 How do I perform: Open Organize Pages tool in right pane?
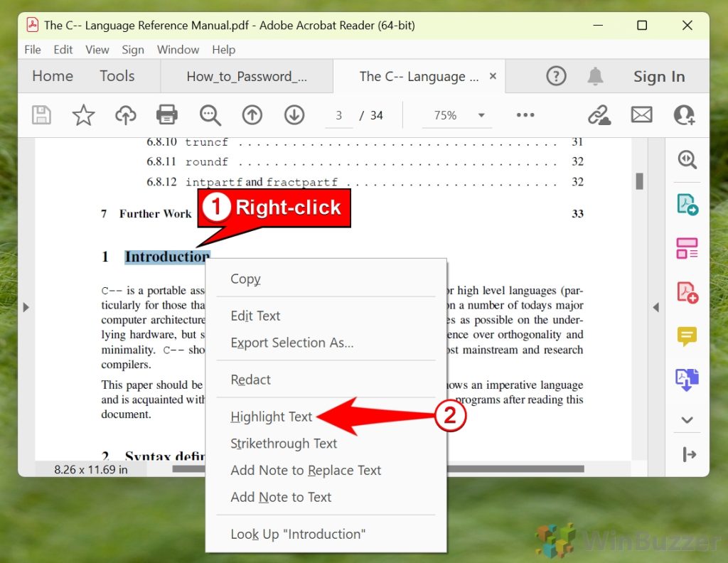pyautogui.click(x=687, y=248)
